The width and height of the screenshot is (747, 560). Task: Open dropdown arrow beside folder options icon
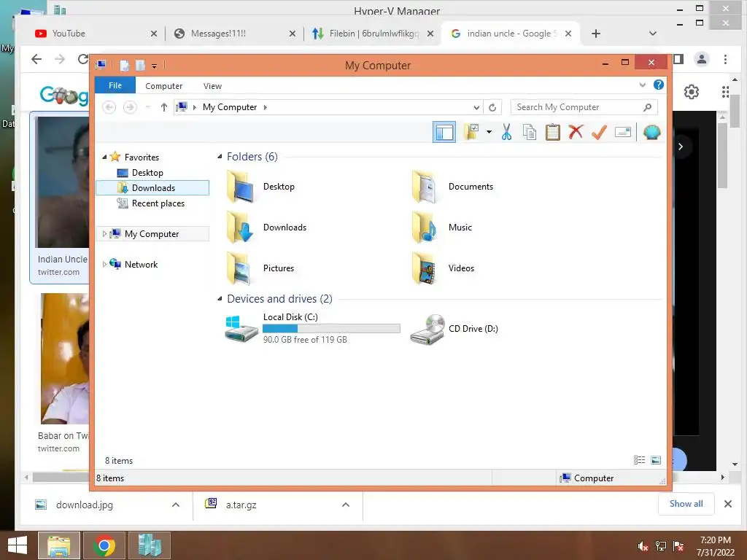click(489, 132)
